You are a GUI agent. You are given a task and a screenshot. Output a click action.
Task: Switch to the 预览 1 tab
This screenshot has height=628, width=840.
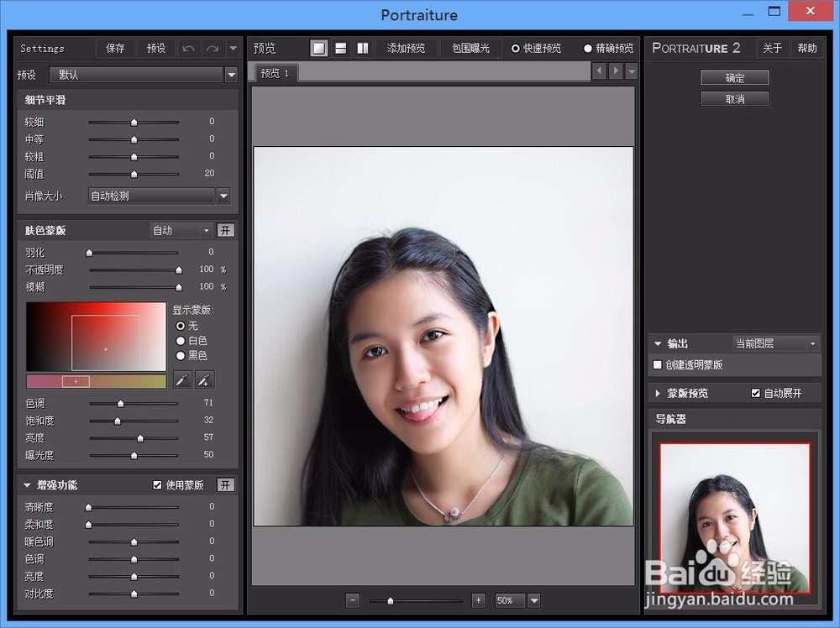(x=274, y=73)
